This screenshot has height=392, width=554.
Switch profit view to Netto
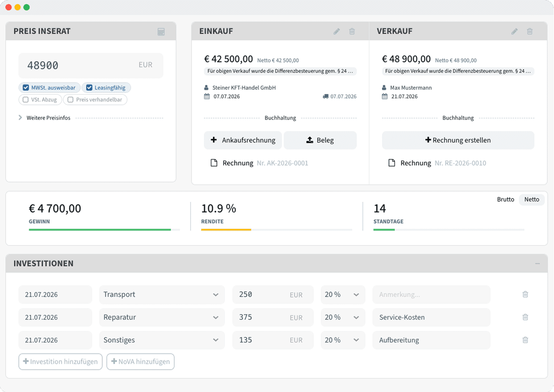[532, 200]
